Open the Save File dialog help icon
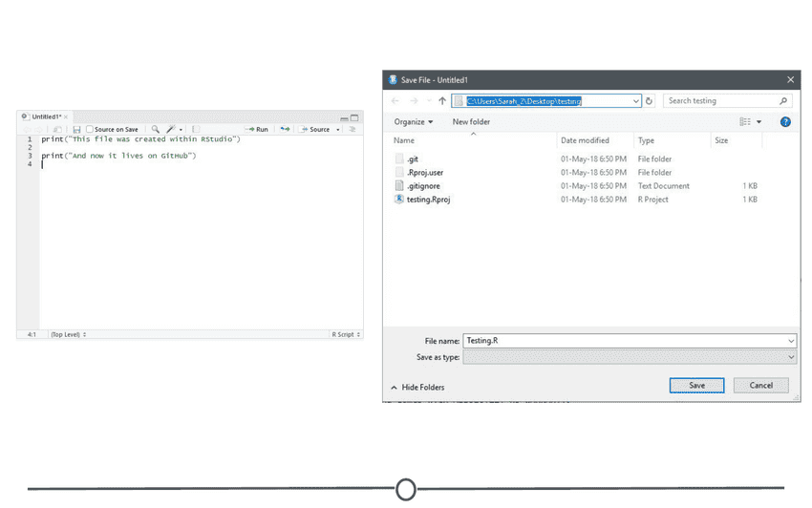Viewport: 812px width, 508px height. pyautogui.click(x=785, y=121)
